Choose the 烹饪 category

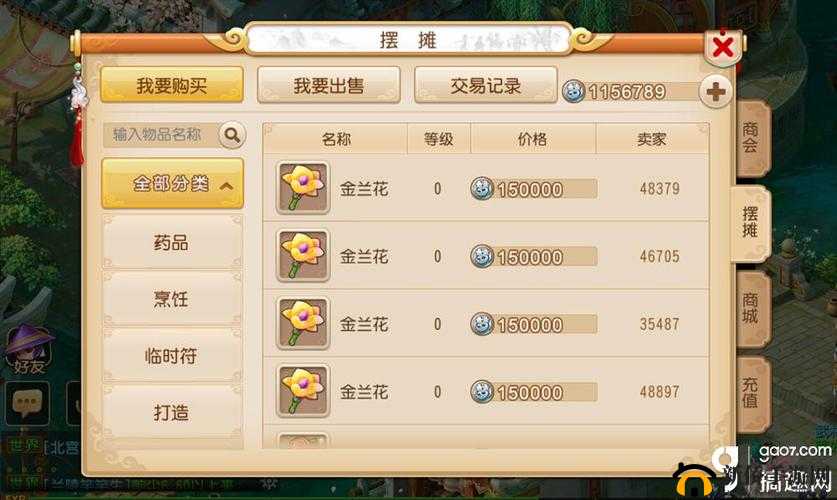pyautogui.click(x=172, y=299)
